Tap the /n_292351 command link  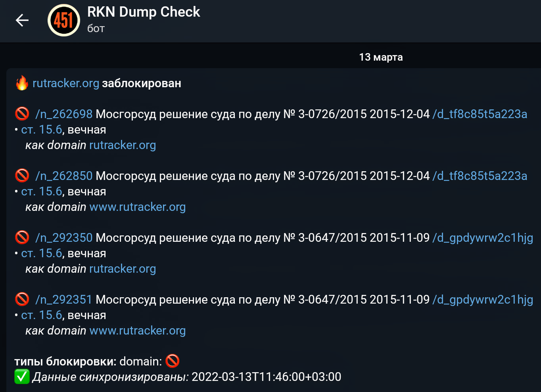[x=64, y=300]
